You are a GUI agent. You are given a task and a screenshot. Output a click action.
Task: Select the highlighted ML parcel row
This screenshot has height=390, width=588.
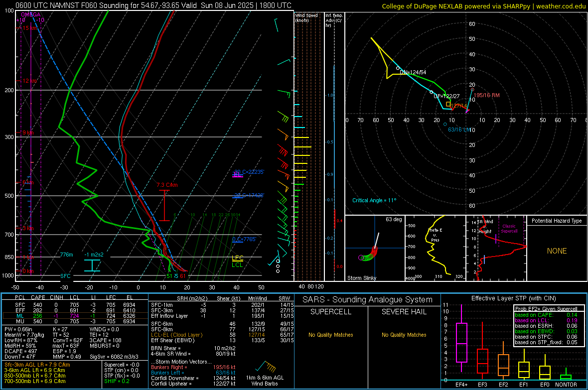pos(75,316)
